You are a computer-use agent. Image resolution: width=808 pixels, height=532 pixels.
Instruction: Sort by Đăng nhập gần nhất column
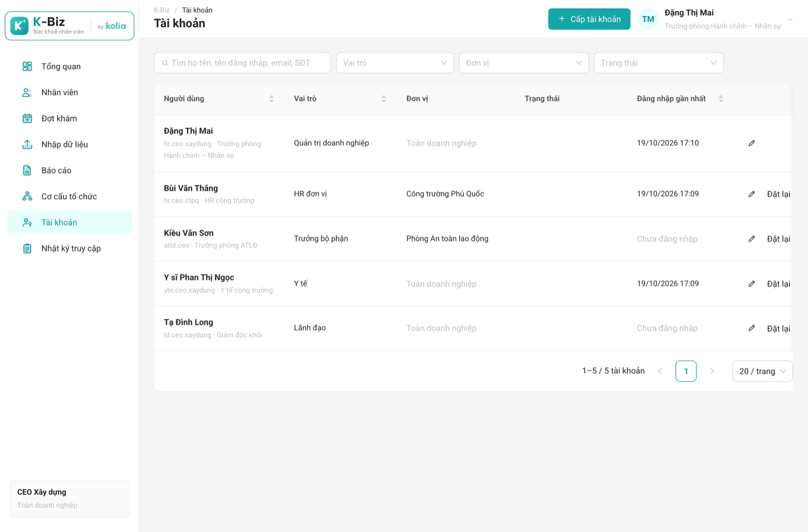[721, 99]
